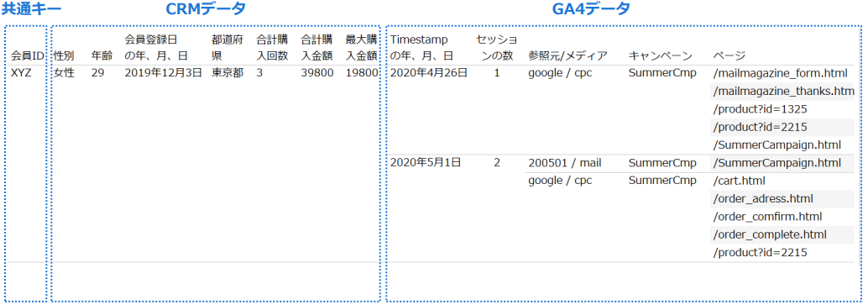Image resolution: width=868 pixels, height=305 pixels.
Task: Select the 合計購入回数 column header
Action: [x=272, y=48]
